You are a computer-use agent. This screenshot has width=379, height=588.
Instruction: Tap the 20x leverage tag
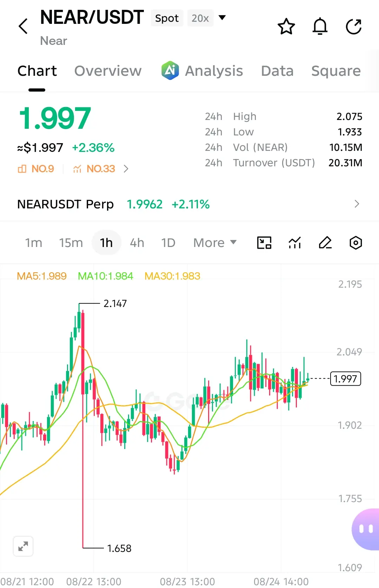[200, 18]
